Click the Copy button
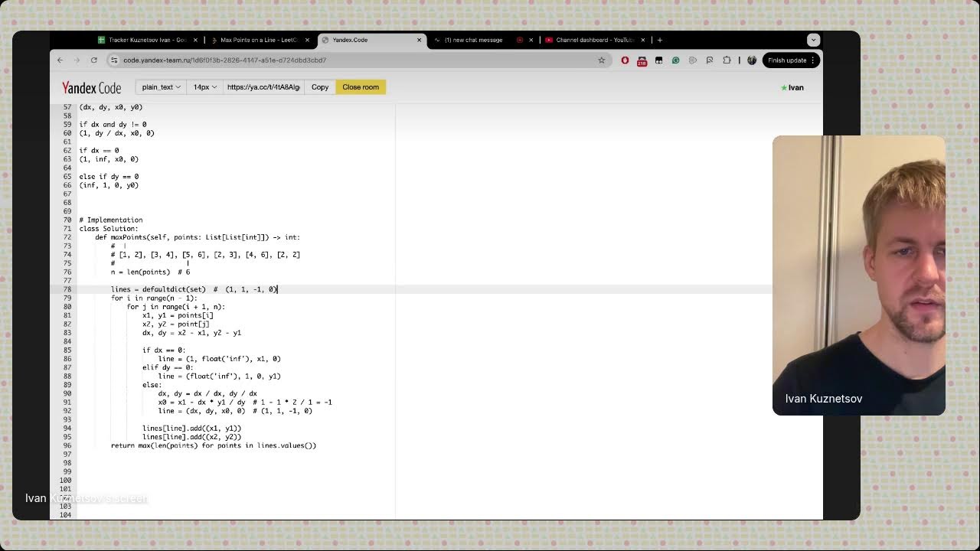 point(320,87)
